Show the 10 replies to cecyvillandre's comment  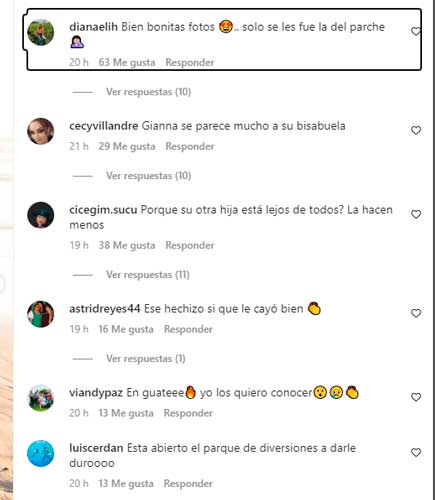[148, 176]
